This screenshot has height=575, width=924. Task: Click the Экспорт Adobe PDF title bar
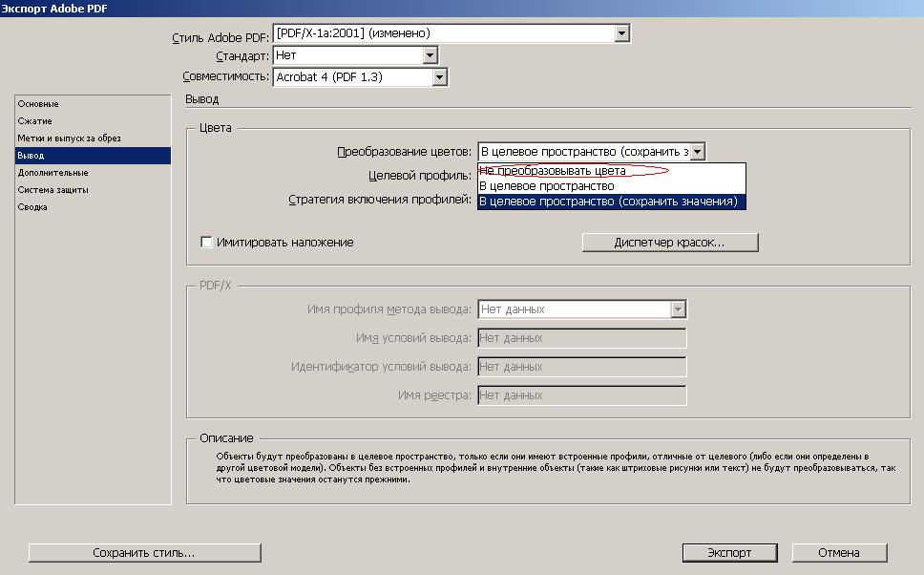(462, 9)
